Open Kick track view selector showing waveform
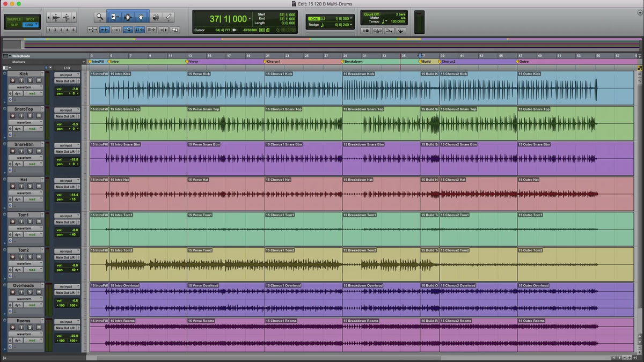Image resolution: width=644 pixels, height=362 pixels. [x=26, y=87]
